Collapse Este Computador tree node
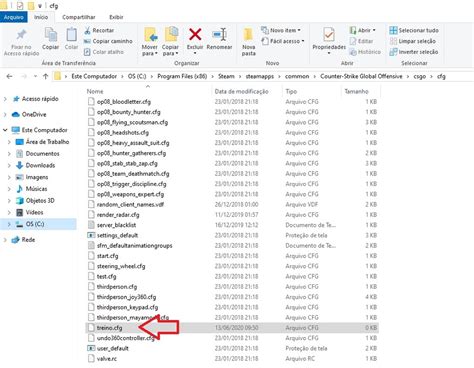Screen dimensions: 474x368 tap(5, 130)
